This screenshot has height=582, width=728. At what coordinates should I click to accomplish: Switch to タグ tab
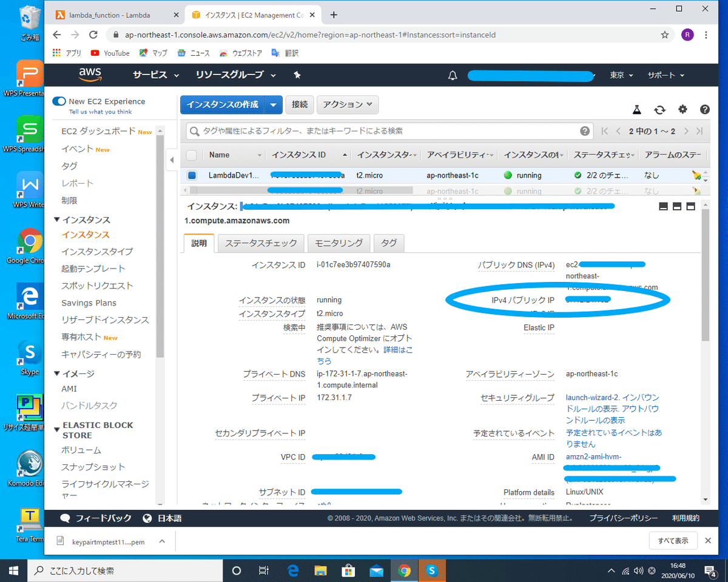(389, 243)
